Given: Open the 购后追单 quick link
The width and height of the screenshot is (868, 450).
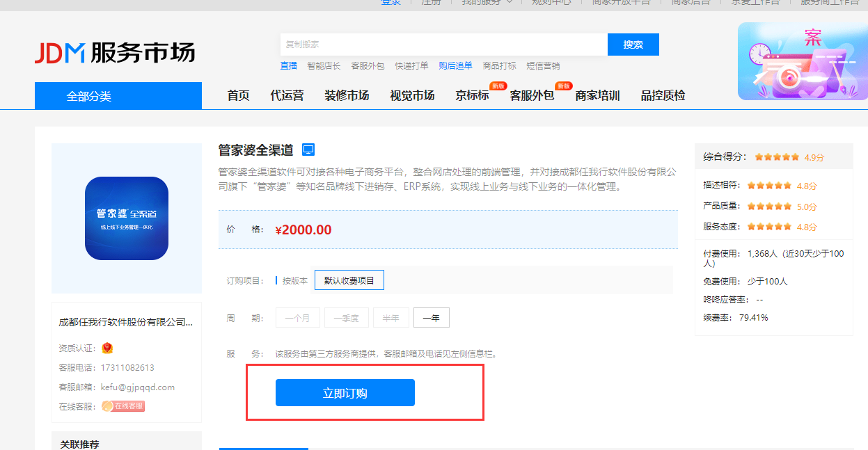Looking at the screenshot, I should pos(455,66).
